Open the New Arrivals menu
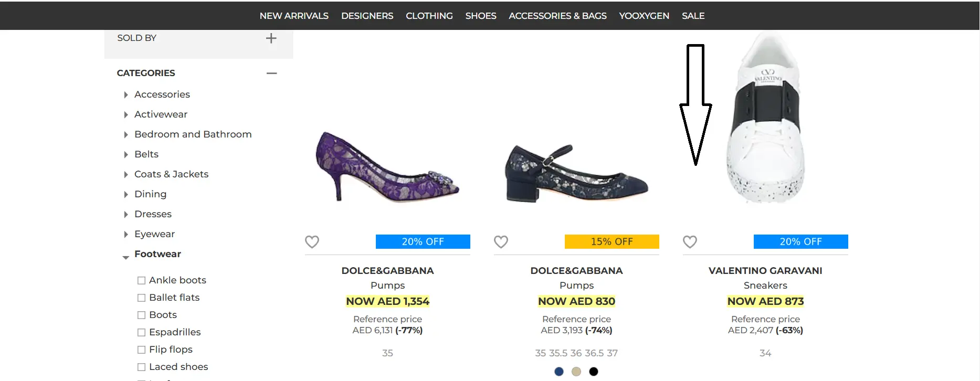980x381 pixels. [x=294, y=16]
